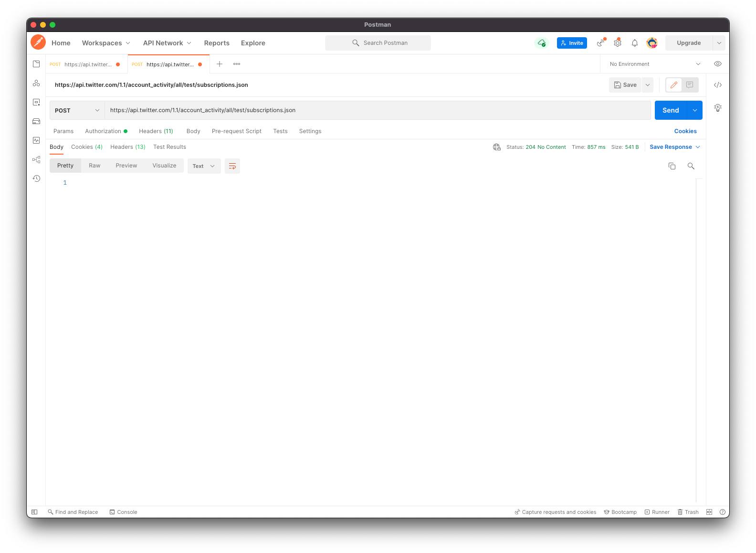Copy the response body to clipboard

point(672,166)
